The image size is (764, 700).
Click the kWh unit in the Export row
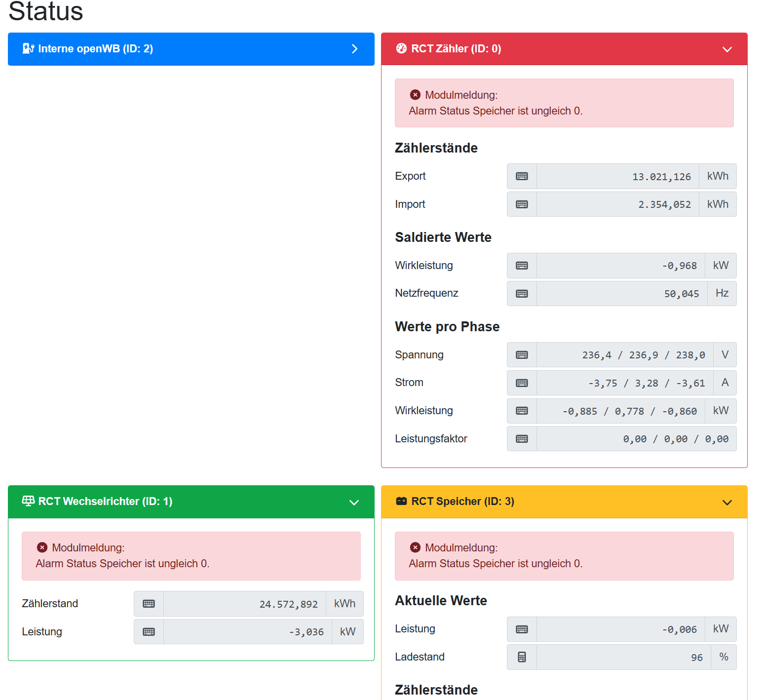(x=718, y=176)
